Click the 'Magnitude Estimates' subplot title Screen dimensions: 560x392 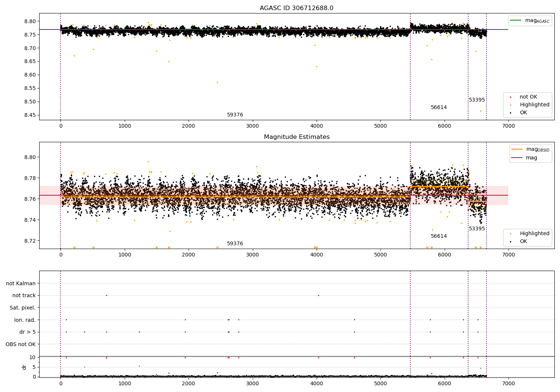click(296, 137)
